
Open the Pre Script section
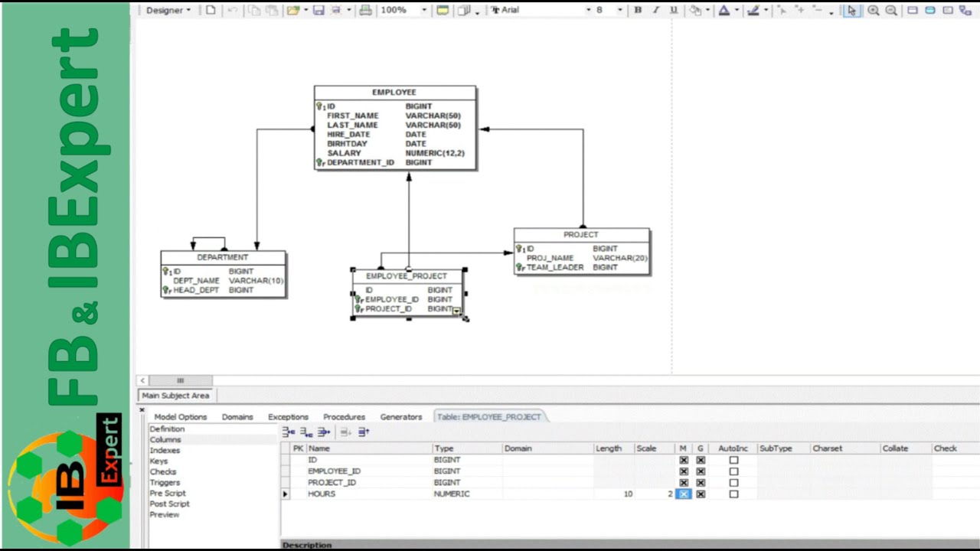click(x=167, y=494)
